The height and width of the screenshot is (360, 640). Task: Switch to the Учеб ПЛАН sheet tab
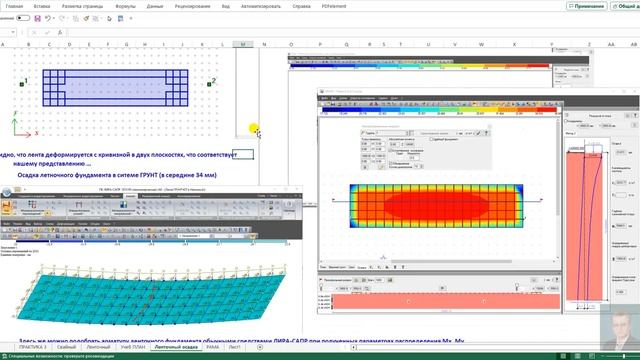pyautogui.click(x=133, y=347)
